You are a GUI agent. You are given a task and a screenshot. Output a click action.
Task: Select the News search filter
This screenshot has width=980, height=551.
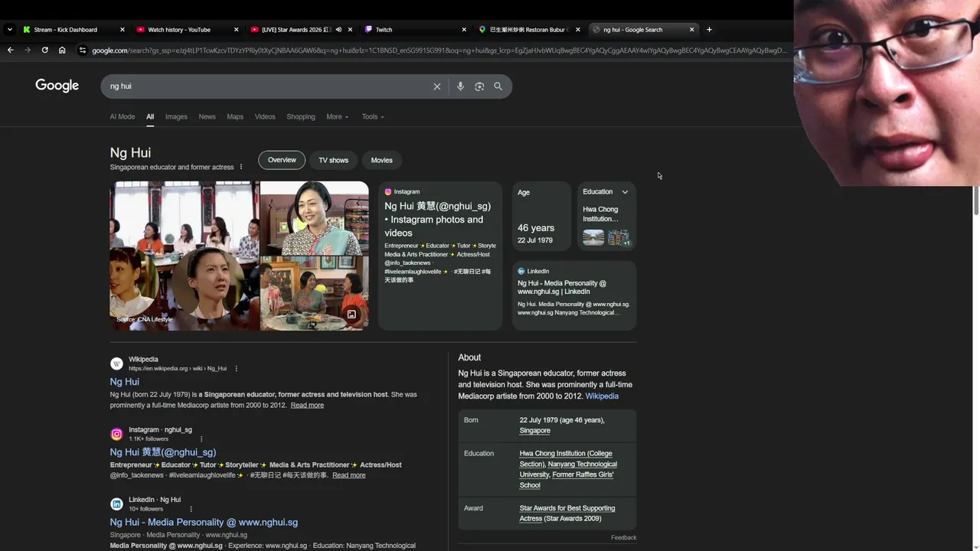click(x=207, y=117)
